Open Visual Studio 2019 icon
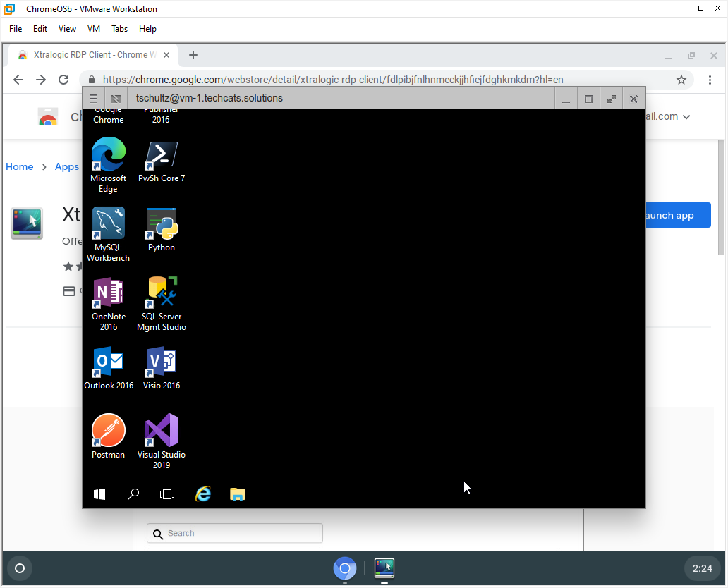Image resolution: width=728 pixels, height=588 pixels. click(161, 441)
